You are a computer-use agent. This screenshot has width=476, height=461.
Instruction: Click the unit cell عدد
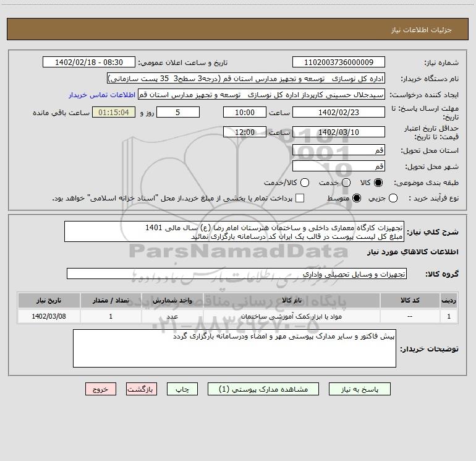click(x=172, y=316)
